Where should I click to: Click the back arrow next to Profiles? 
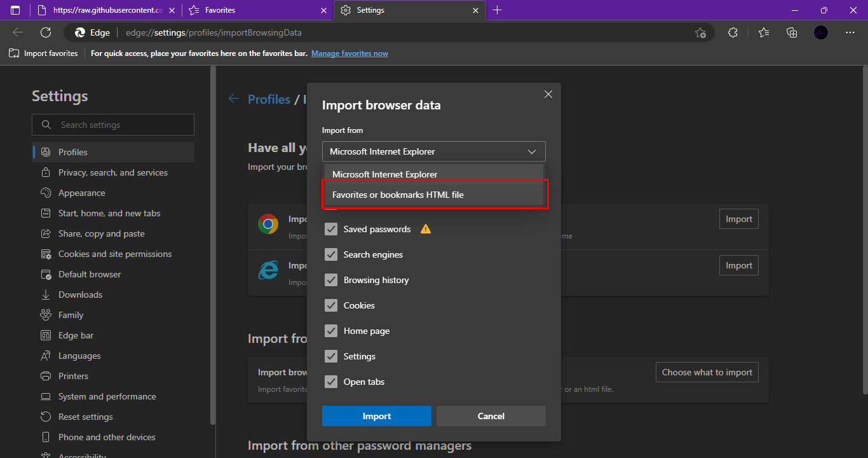(234, 99)
